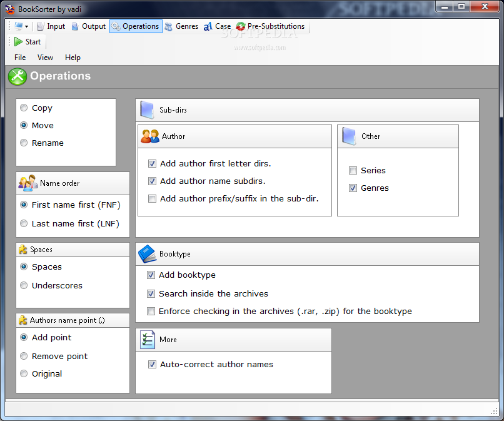This screenshot has width=504, height=421.
Task: Open the Genres toolbar section
Action: (x=181, y=26)
